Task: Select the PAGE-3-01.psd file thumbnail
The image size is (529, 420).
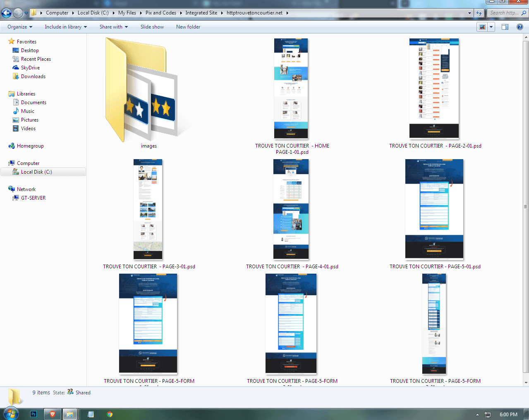Action: [x=148, y=209]
